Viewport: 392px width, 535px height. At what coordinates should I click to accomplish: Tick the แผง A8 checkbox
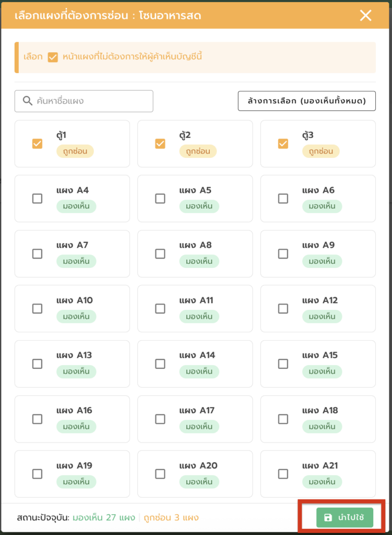point(160,254)
